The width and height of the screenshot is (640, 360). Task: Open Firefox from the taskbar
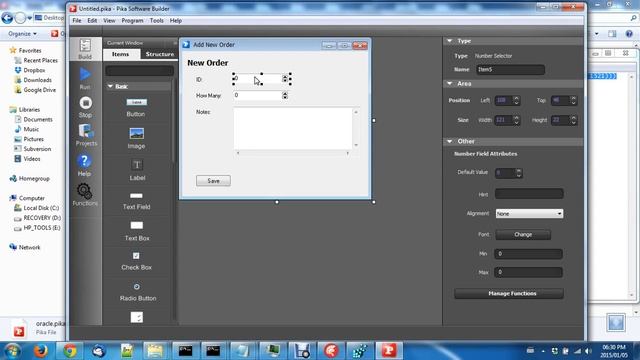40,351
